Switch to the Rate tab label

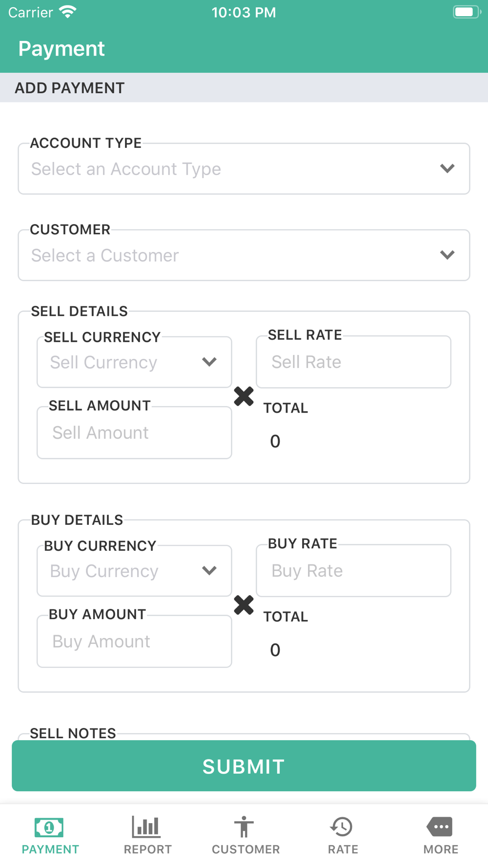[343, 849]
